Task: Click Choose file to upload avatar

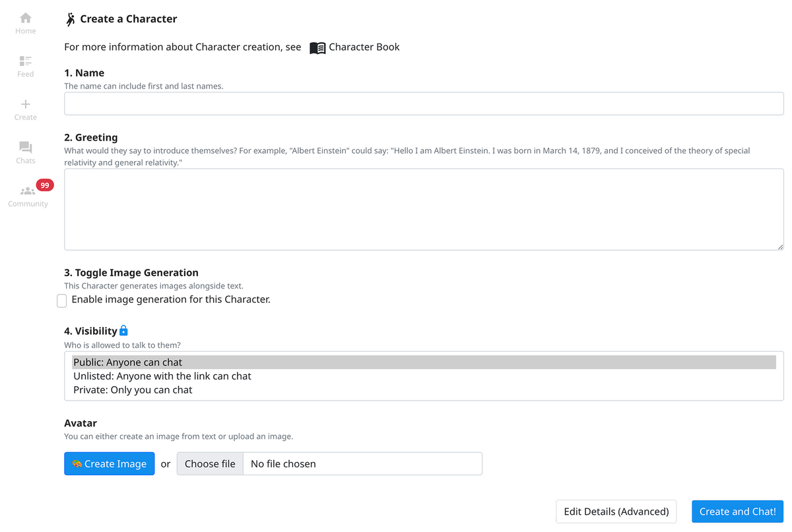Action: tap(210, 464)
